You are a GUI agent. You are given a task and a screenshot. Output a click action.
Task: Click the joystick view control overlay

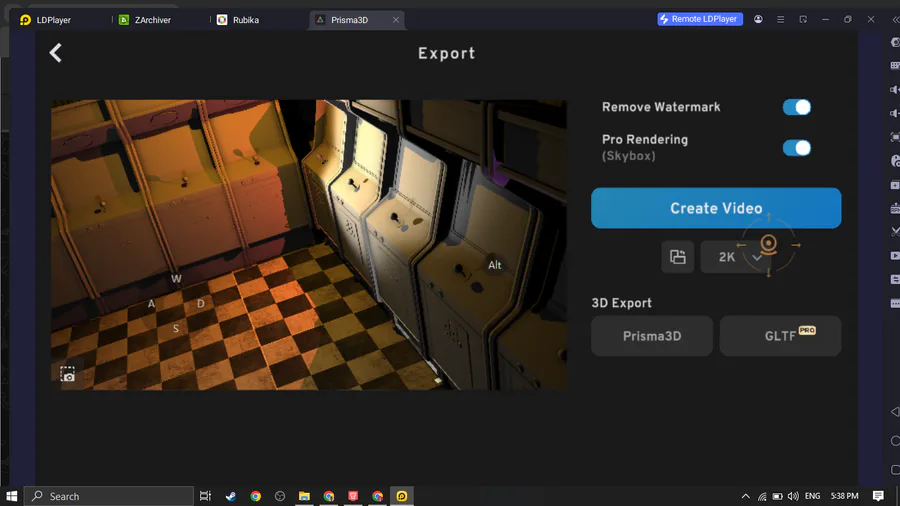(x=769, y=245)
